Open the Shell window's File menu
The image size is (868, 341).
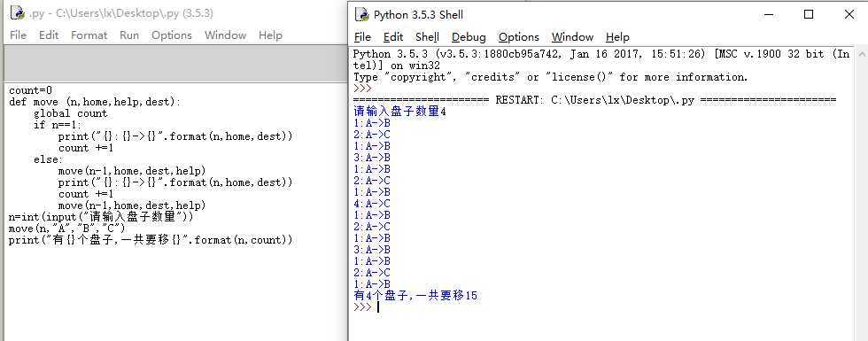[362, 37]
